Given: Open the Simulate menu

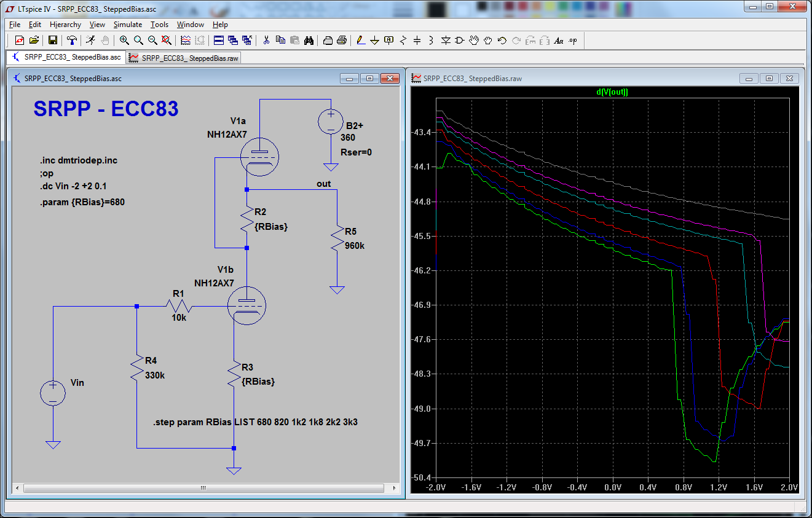Looking at the screenshot, I should 127,25.
